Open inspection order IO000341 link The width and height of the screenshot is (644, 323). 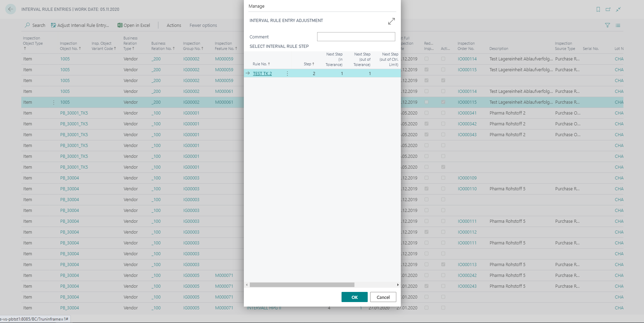(x=467, y=113)
